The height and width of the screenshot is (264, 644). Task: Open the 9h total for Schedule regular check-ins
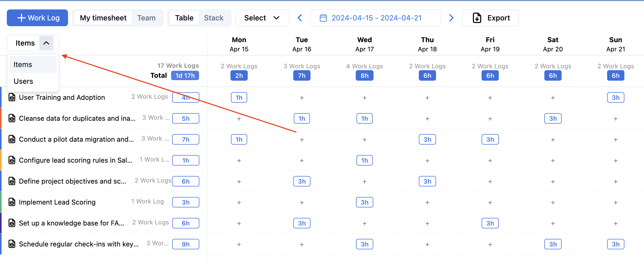click(x=185, y=244)
